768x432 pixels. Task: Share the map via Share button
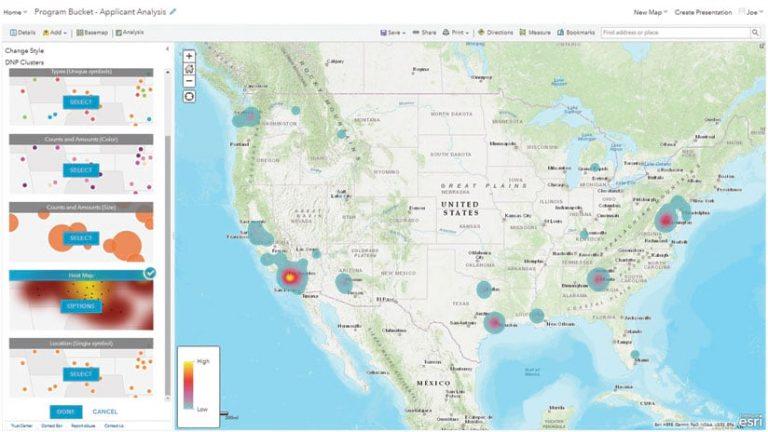coord(424,32)
